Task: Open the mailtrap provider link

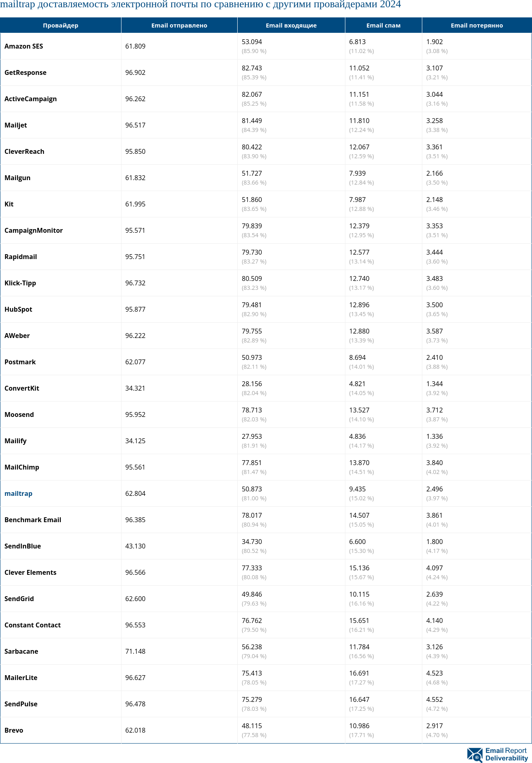Action: [x=18, y=493]
